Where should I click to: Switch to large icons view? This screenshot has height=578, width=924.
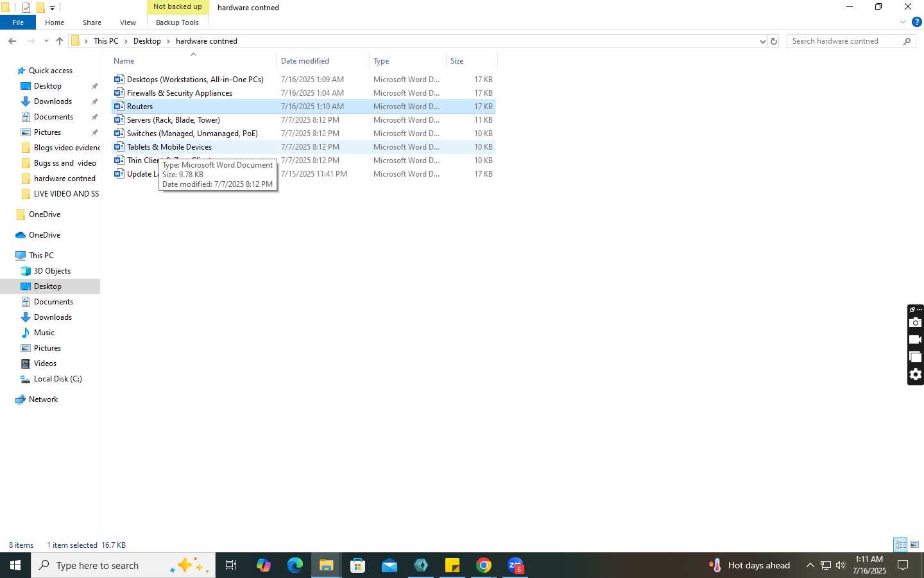[914, 545]
